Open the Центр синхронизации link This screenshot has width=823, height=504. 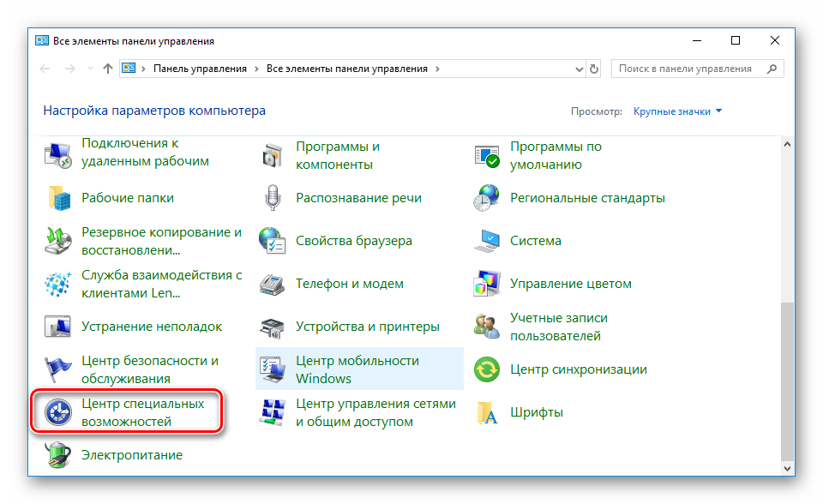coord(579,369)
